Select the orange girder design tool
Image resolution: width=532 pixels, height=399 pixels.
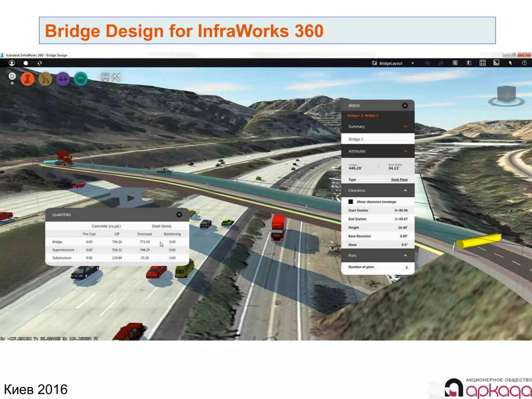(28, 79)
